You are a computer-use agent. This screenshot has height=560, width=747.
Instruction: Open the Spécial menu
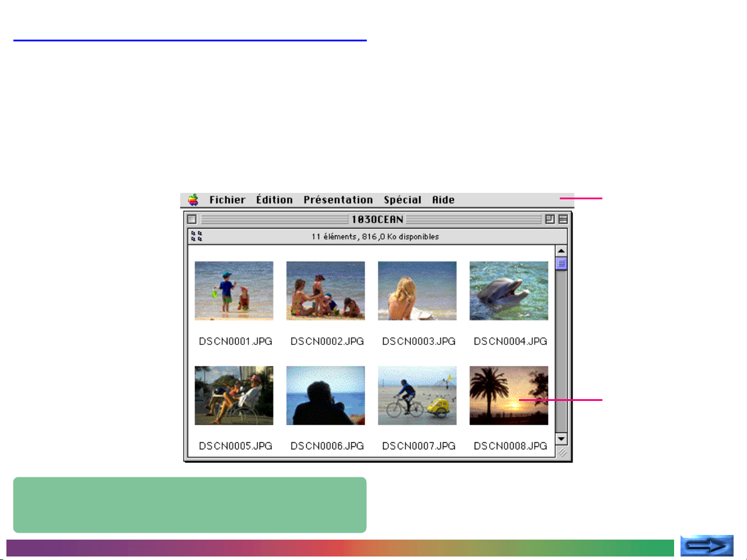402,200
